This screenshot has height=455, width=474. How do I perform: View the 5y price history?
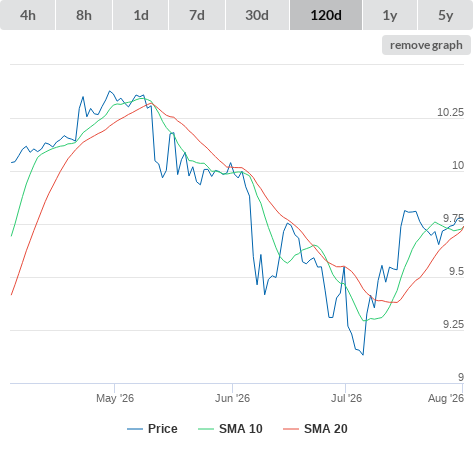[445, 15]
